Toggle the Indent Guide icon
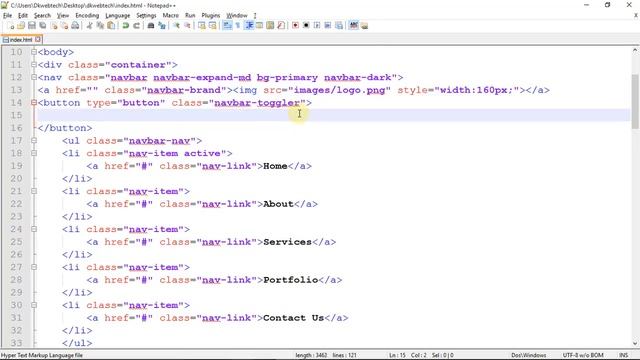The image size is (640, 360). tap(249, 26)
